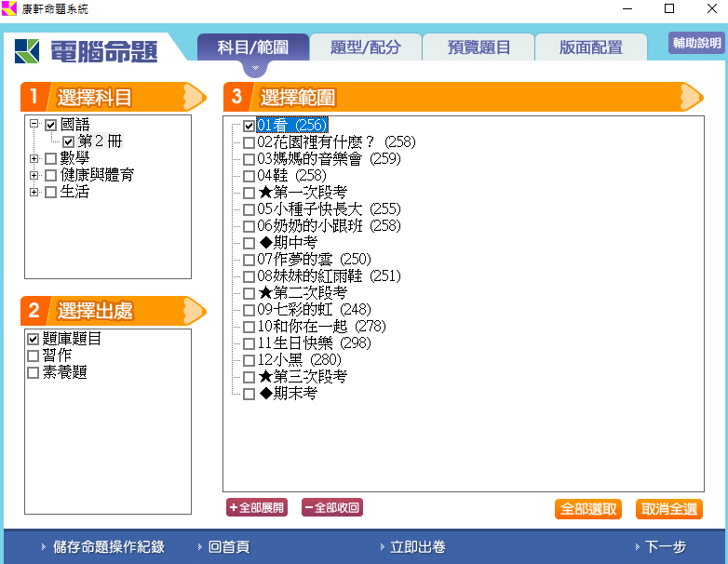Enable the 素養題 checkbox
728x564 pixels.
(x=34, y=372)
